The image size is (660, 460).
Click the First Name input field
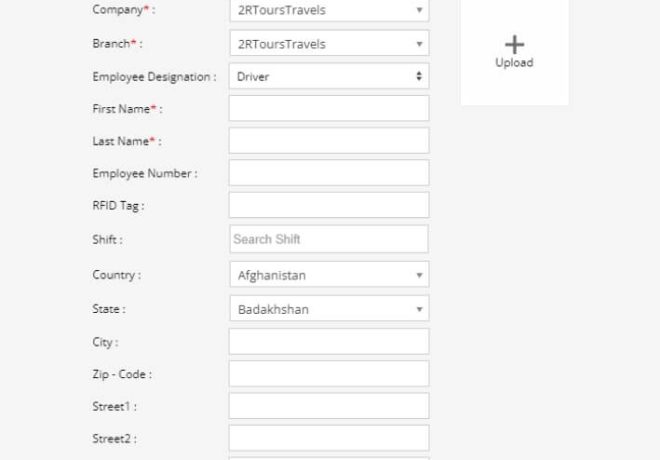[x=328, y=108]
